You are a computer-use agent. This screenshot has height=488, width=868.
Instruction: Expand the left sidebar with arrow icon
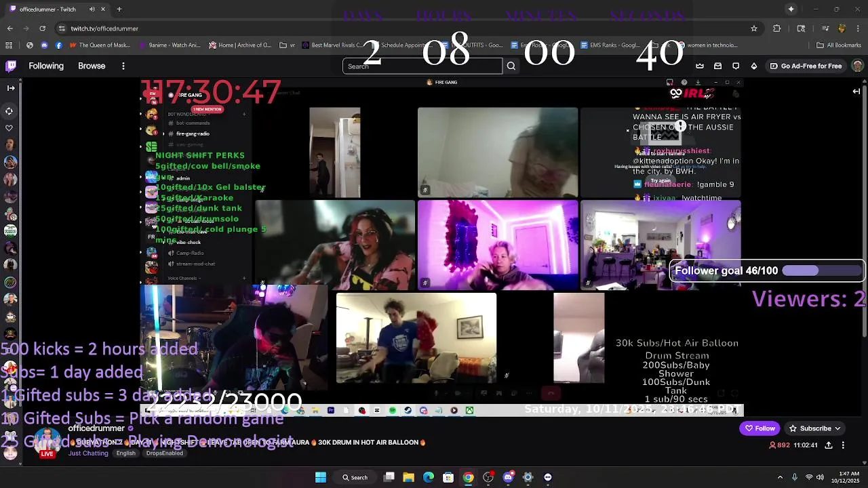11,87
